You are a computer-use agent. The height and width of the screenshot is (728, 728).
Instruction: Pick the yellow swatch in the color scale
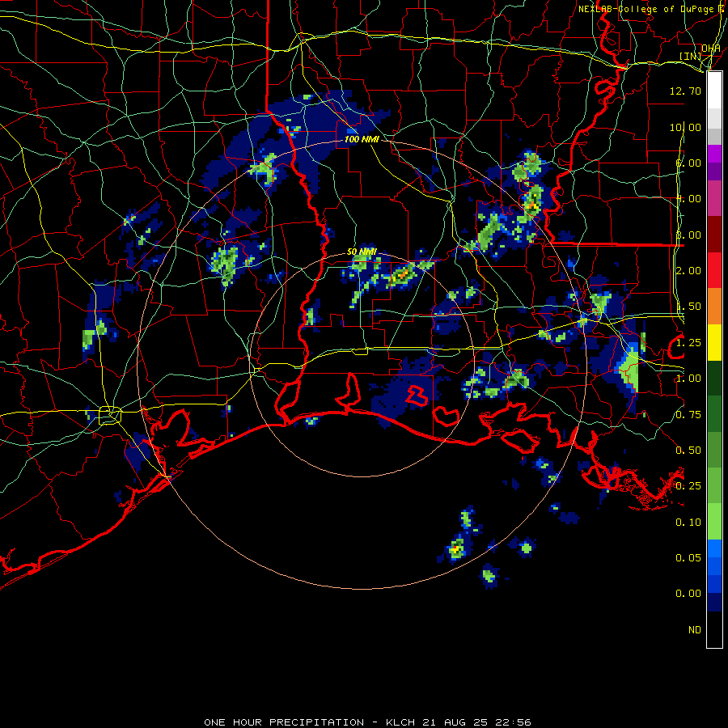tap(714, 343)
